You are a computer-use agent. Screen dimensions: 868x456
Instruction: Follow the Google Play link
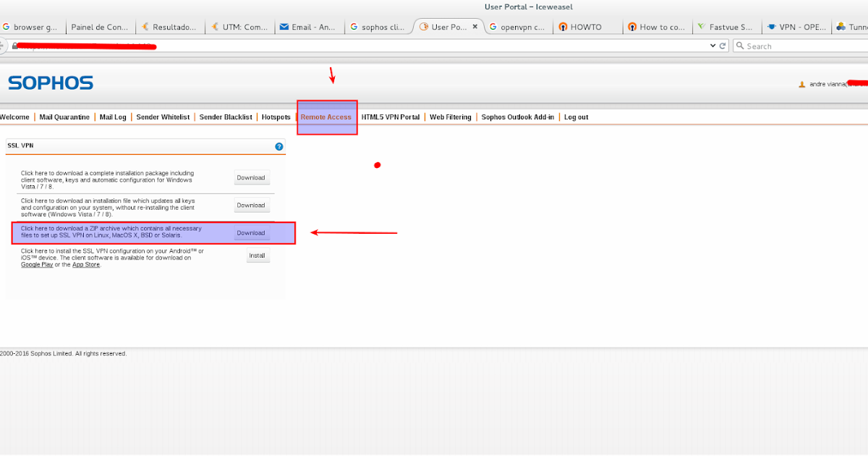[37, 265]
